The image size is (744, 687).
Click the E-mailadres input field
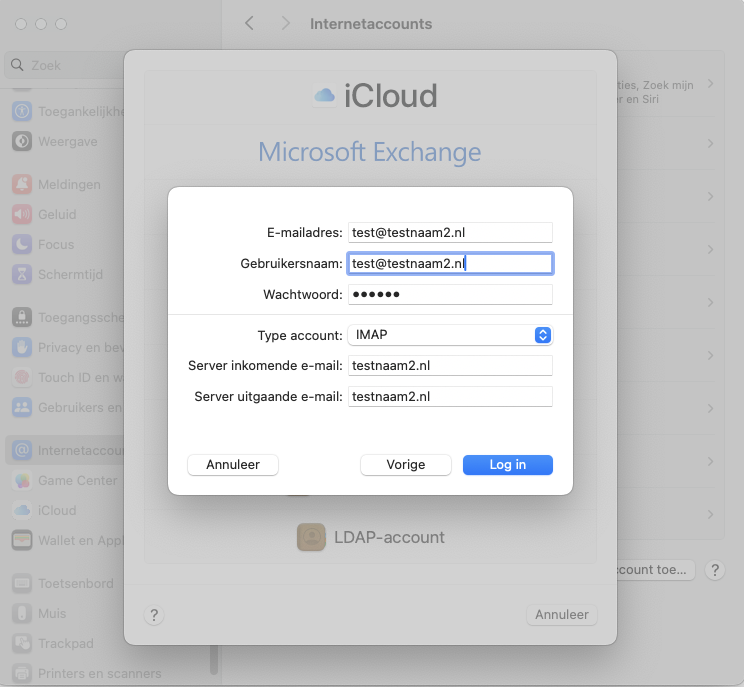pyautogui.click(x=450, y=232)
